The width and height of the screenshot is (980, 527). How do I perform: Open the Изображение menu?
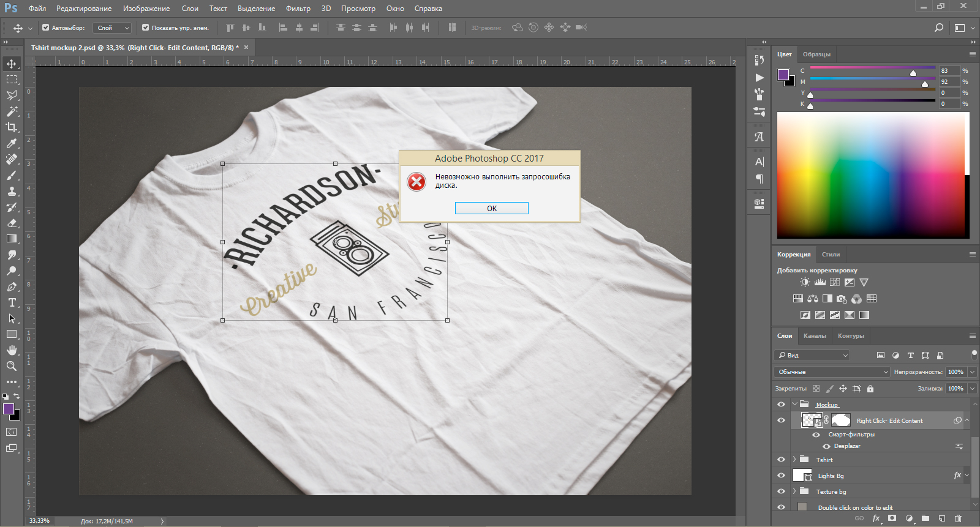click(146, 9)
